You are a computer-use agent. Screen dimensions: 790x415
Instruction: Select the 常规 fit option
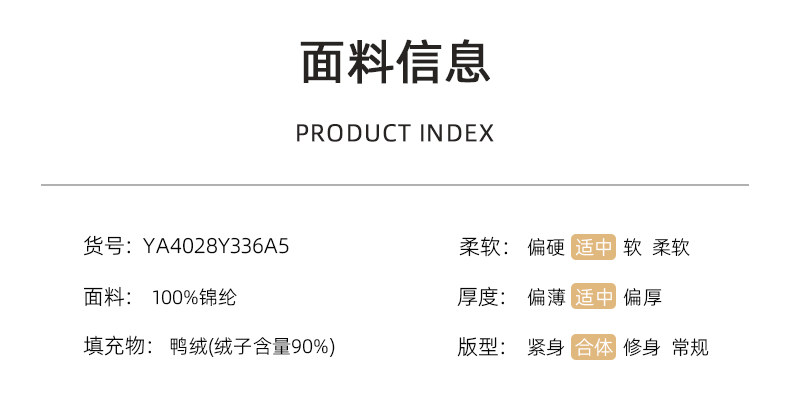(x=690, y=347)
